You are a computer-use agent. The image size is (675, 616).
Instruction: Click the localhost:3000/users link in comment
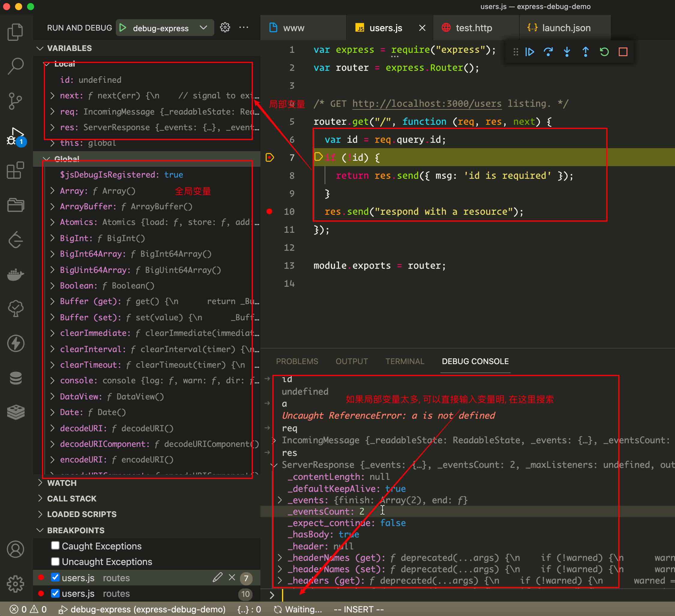click(x=427, y=104)
